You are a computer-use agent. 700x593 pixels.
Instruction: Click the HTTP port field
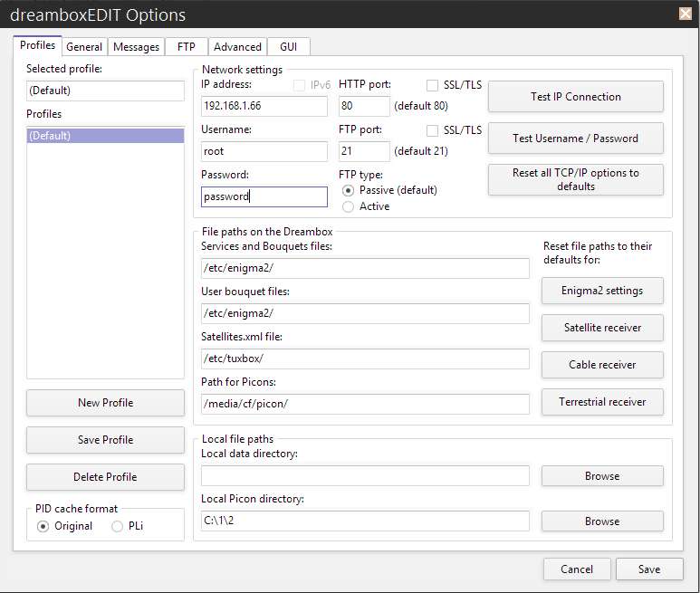[364, 106]
